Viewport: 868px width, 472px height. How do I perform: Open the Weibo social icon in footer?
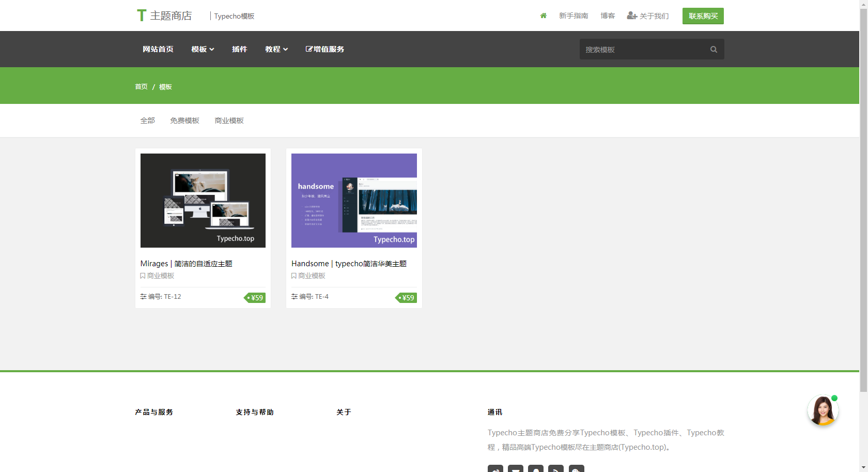pos(495,468)
